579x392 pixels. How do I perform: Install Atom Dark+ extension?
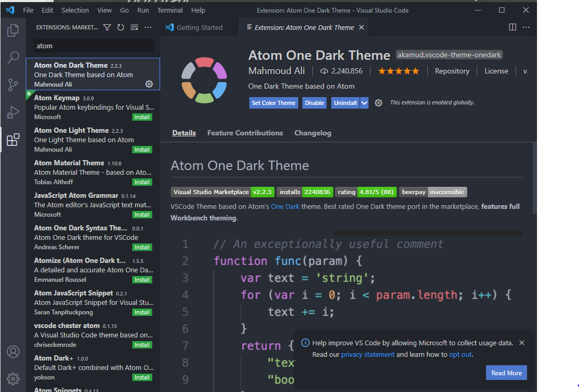142,377
